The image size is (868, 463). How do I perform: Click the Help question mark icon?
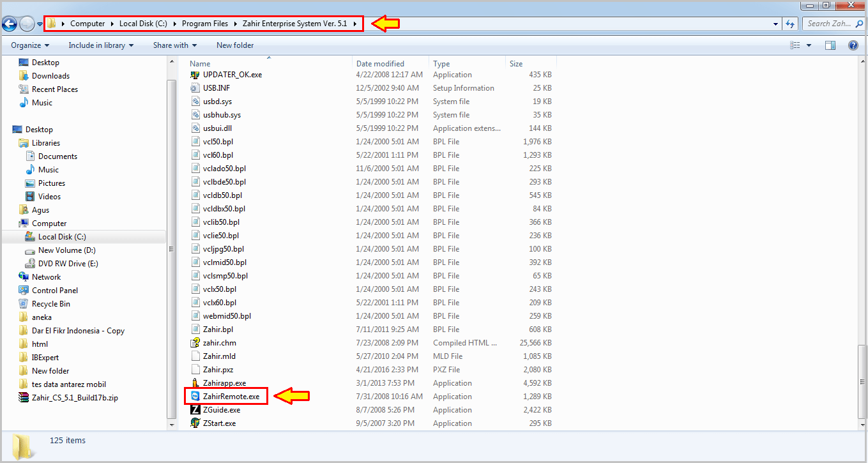tap(853, 45)
